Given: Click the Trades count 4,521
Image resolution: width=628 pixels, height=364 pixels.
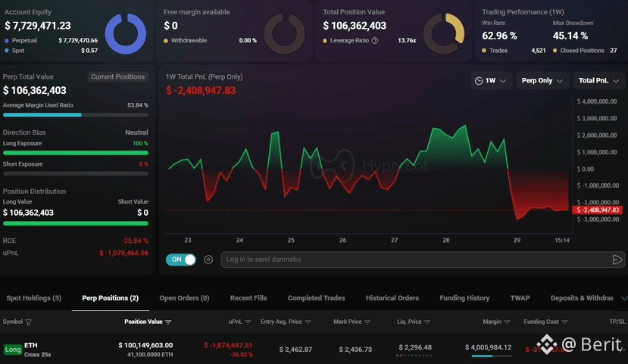Looking at the screenshot, I should pyautogui.click(x=539, y=51).
